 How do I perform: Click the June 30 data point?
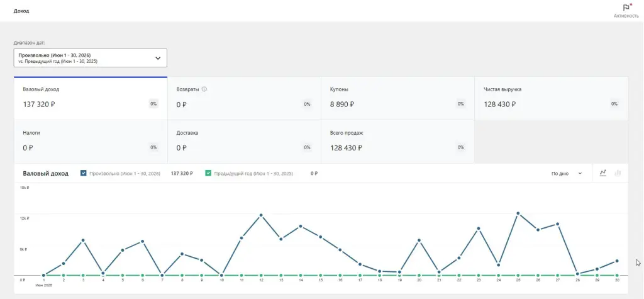tap(618, 261)
